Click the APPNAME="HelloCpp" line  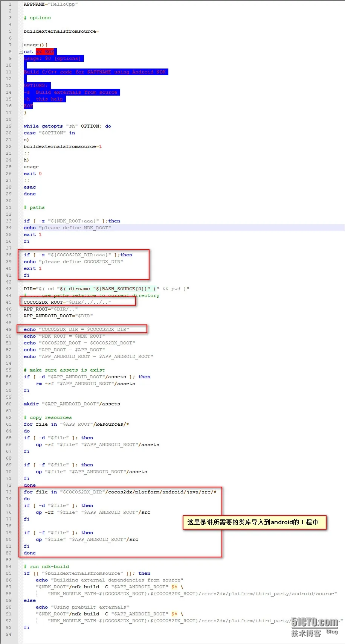[x=51, y=5]
